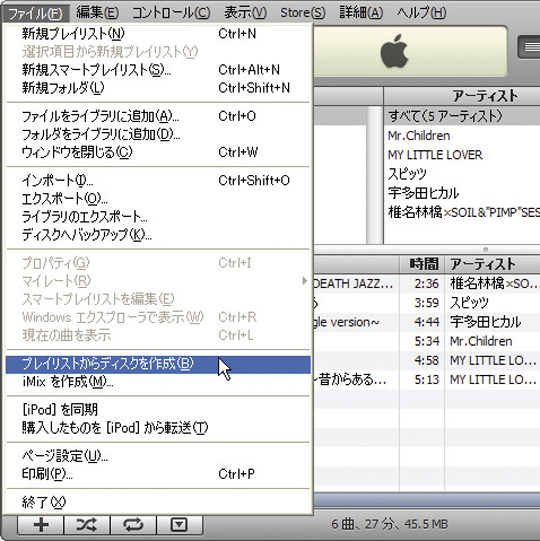This screenshot has width=540, height=541.
Task: Sort by アーティスト column in song list
Action: tap(492, 264)
